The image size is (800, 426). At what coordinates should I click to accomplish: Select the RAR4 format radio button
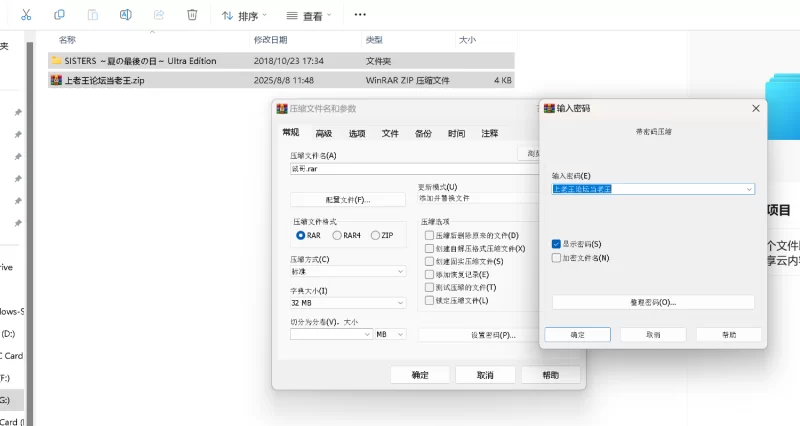pos(337,235)
